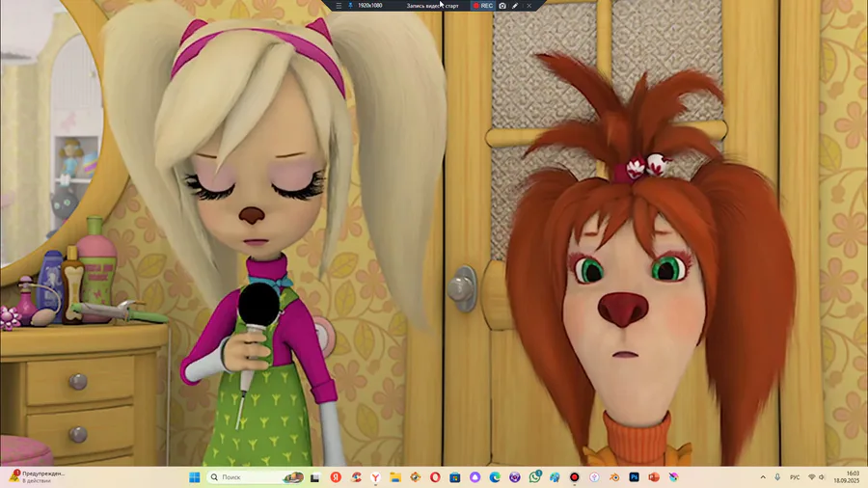Open WhatsApp from the taskbar
868x488 pixels.
[x=534, y=477]
